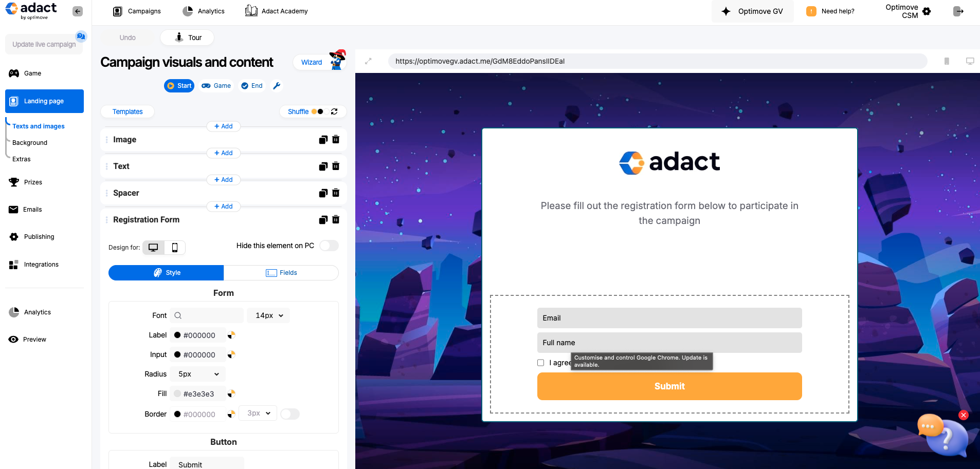The height and width of the screenshot is (469, 980).
Task: Click the Undo button
Action: click(x=128, y=37)
